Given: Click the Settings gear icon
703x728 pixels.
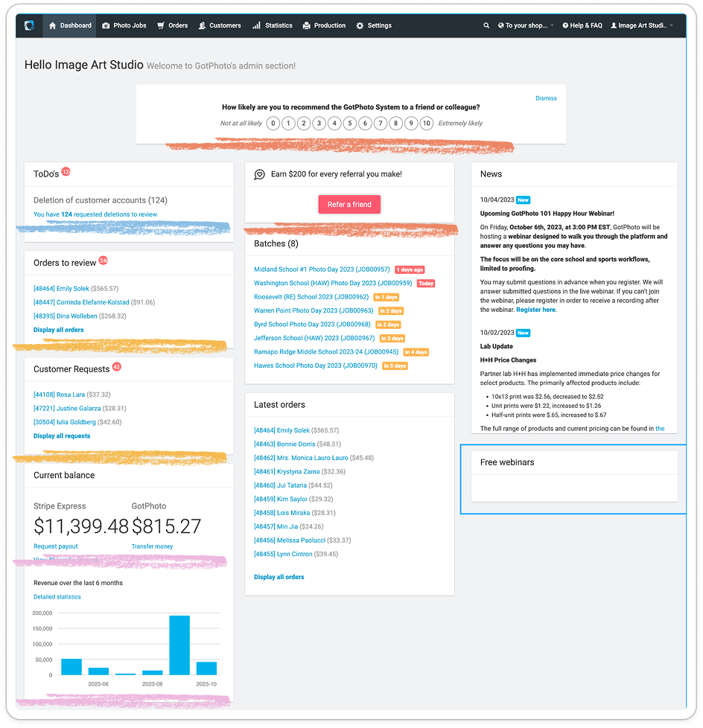Looking at the screenshot, I should (360, 25).
